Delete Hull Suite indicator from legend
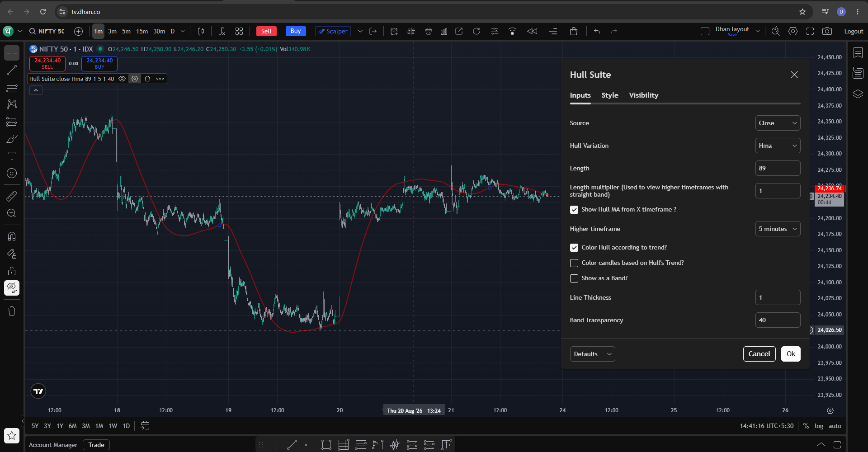 pyautogui.click(x=147, y=79)
